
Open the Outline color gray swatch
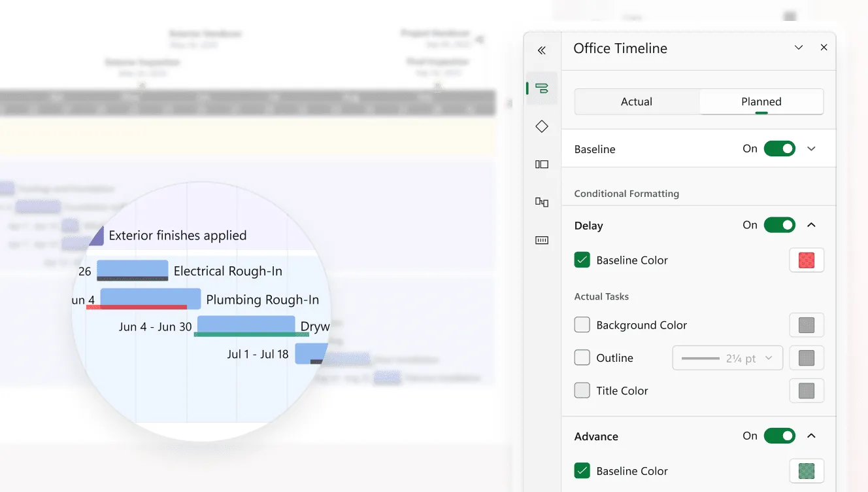(807, 358)
